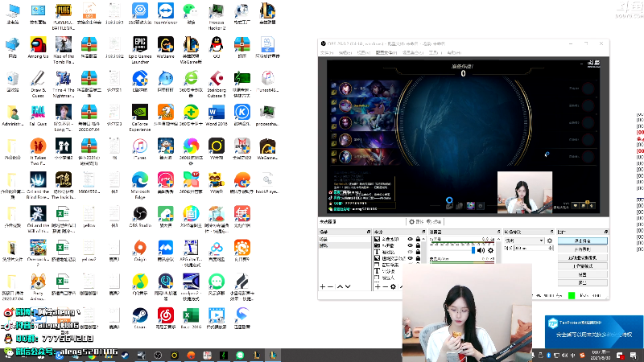
Task: Open Steinberg Cubase 5 desktop shortcut
Action: click(x=217, y=84)
